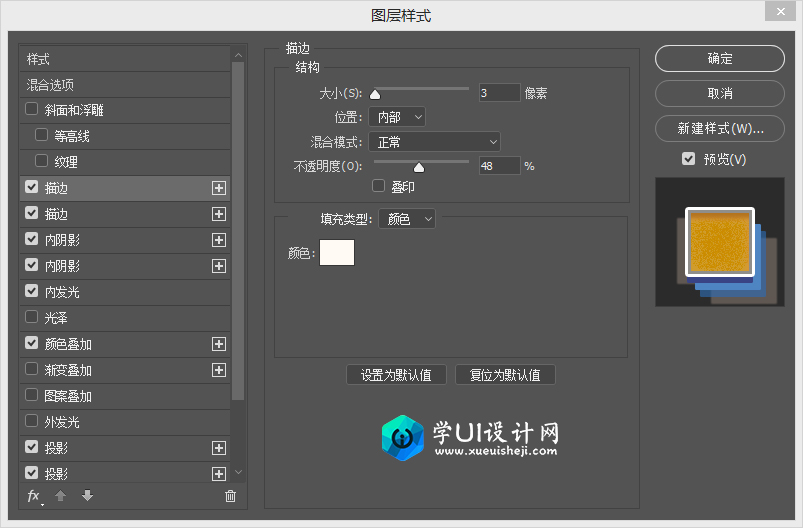Click the plus icon on the non-highlighted 描边 row
The width and height of the screenshot is (803, 528).
219,214
